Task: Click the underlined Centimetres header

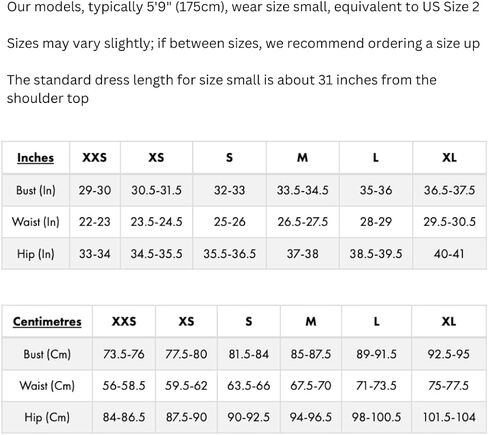Action: pos(47,321)
